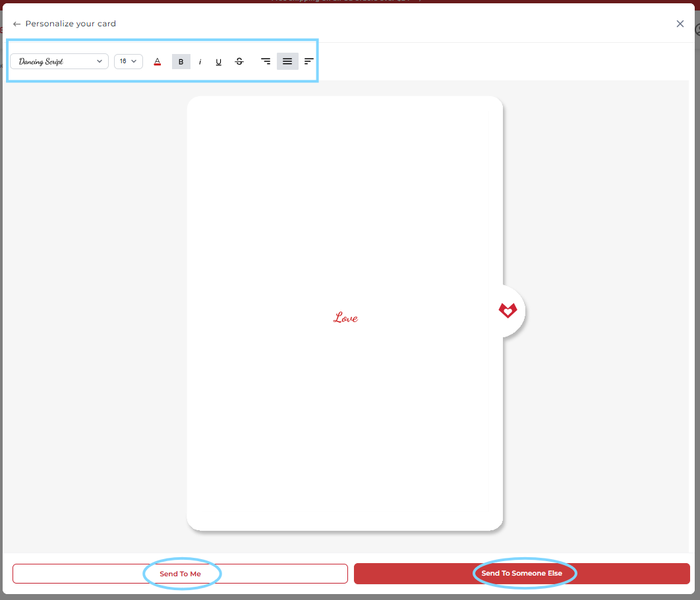Screen dimensions: 700x600
Task: Toggle bold formatting off
Action: click(x=181, y=62)
